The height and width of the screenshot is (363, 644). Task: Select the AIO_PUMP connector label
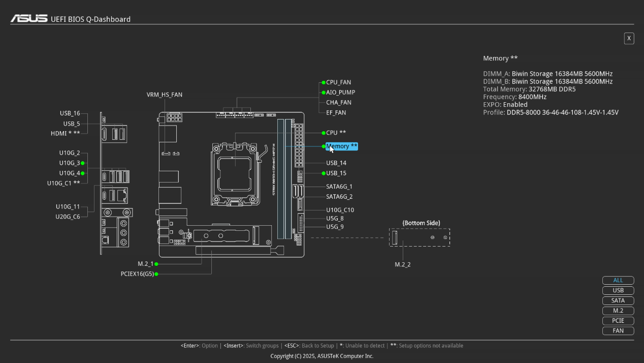(x=340, y=93)
